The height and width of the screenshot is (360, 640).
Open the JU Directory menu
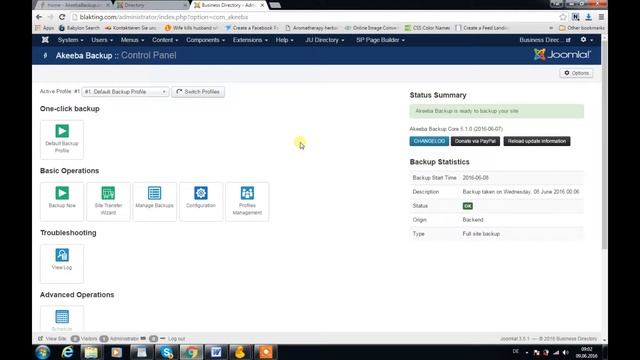[x=324, y=40]
